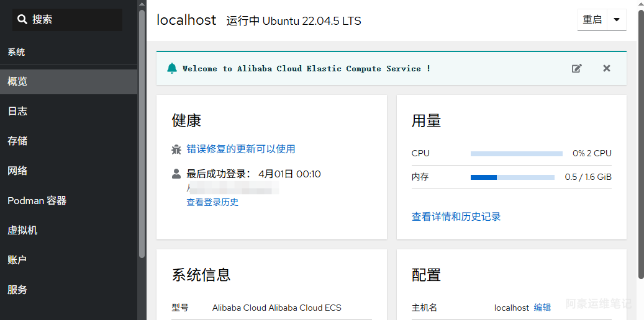Click 查看登录历史 link
This screenshot has width=644, height=320.
coord(212,202)
